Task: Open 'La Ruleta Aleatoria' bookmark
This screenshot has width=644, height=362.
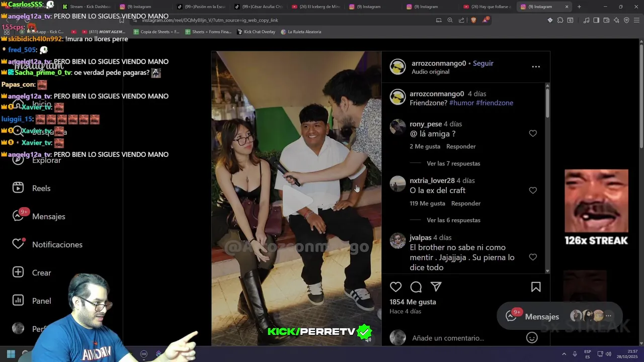Action: click(x=301, y=32)
